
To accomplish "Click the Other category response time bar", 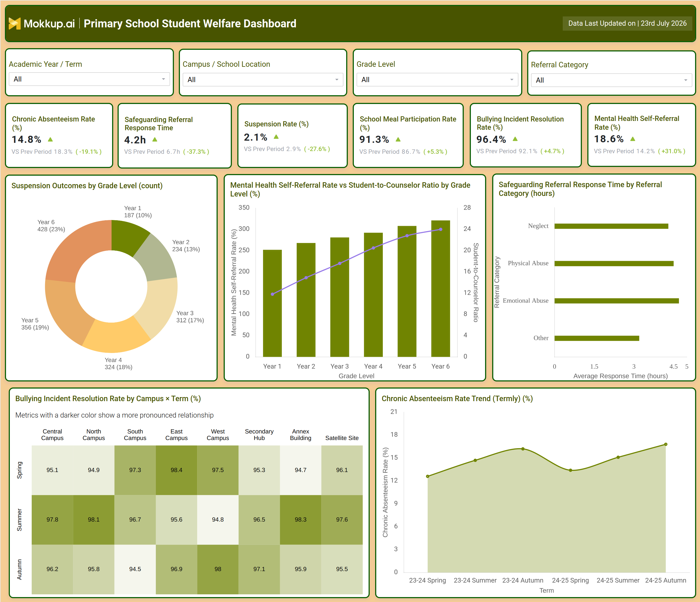I will [597, 338].
